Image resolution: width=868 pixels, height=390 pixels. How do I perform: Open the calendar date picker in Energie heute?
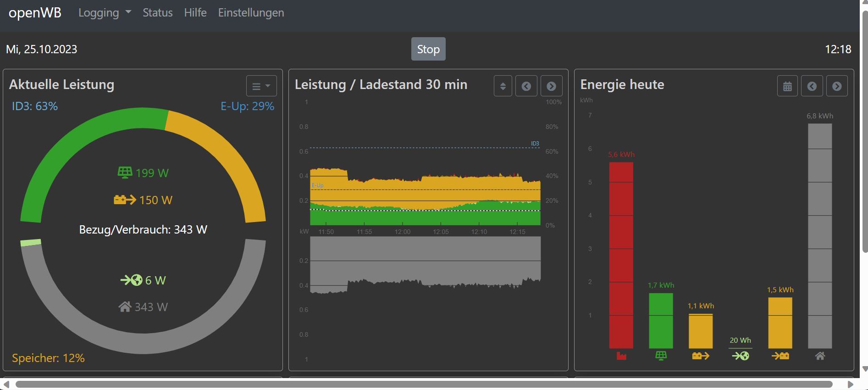[x=787, y=86]
